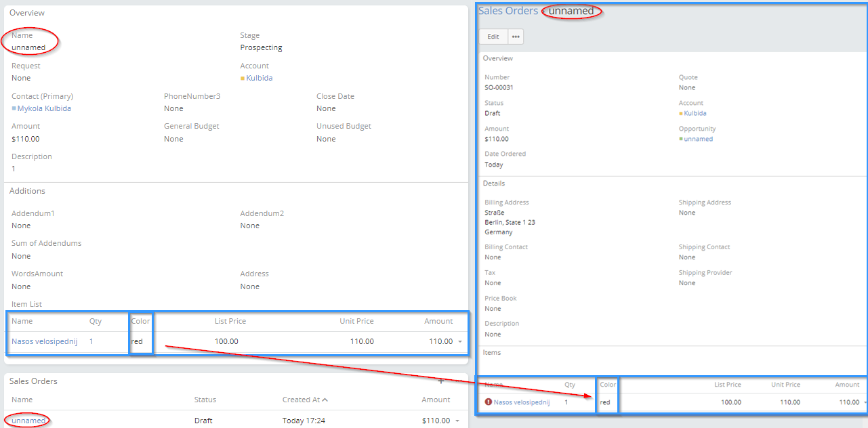This screenshot has width=868, height=428.
Task: Open row dropdown for Nasos velosipednij in Item List
Action: click(x=460, y=342)
